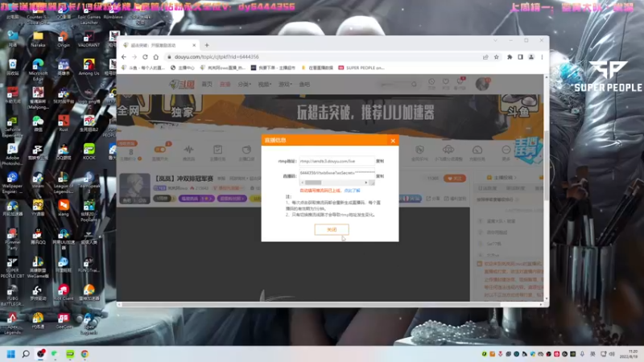The width and height of the screenshot is (644, 362).
Task: Launch GeForce Experience from desktop
Action: (x=12, y=126)
